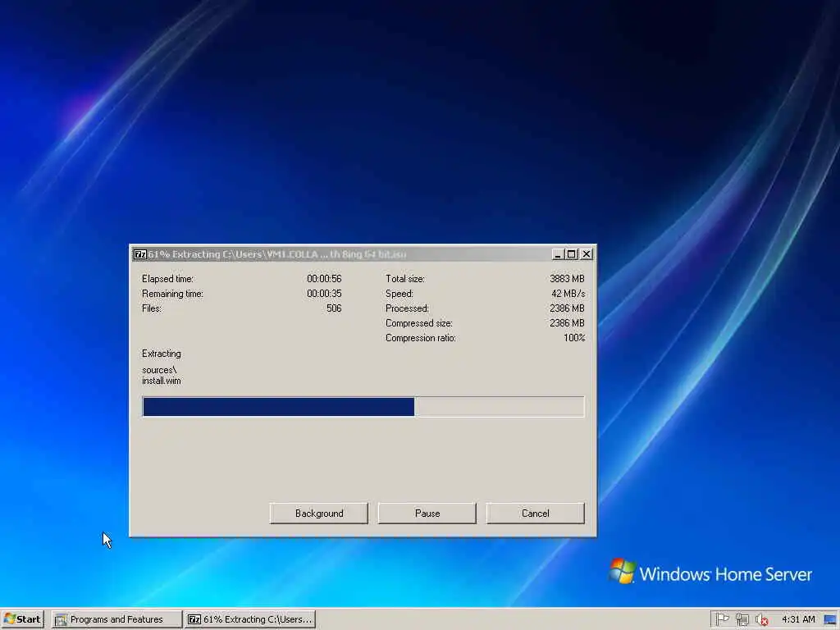Maximize the 7-Zip extracting window

click(572, 254)
